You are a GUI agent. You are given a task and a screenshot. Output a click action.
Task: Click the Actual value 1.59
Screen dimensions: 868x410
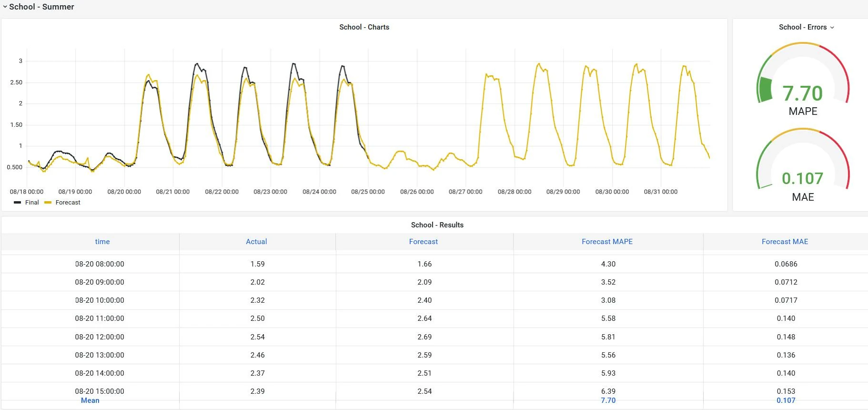point(258,264)
